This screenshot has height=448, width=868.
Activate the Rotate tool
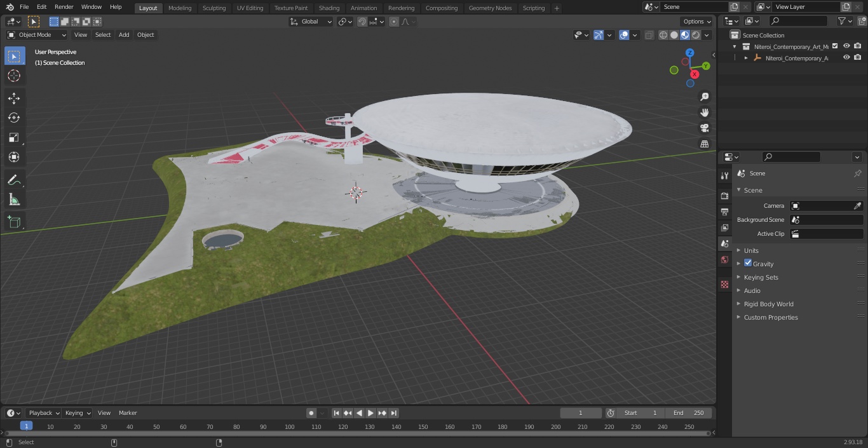pyautogui.click(x=14, y=118)
